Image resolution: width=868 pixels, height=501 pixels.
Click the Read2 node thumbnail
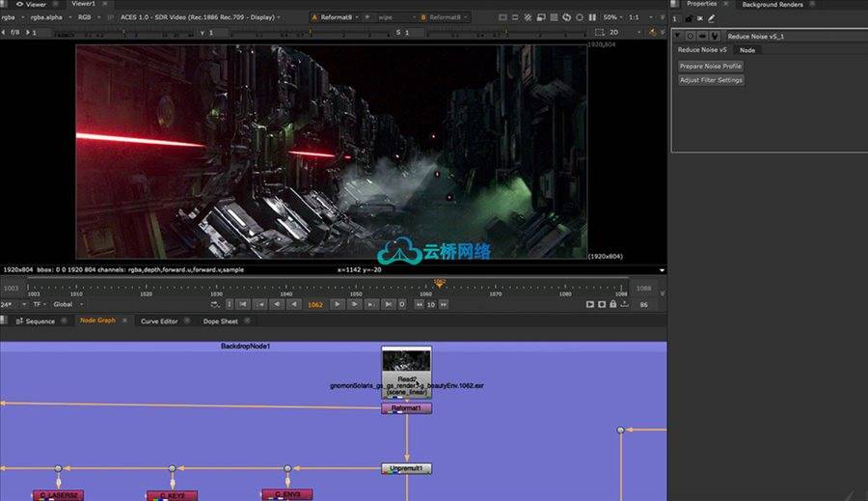pos(406,362)
